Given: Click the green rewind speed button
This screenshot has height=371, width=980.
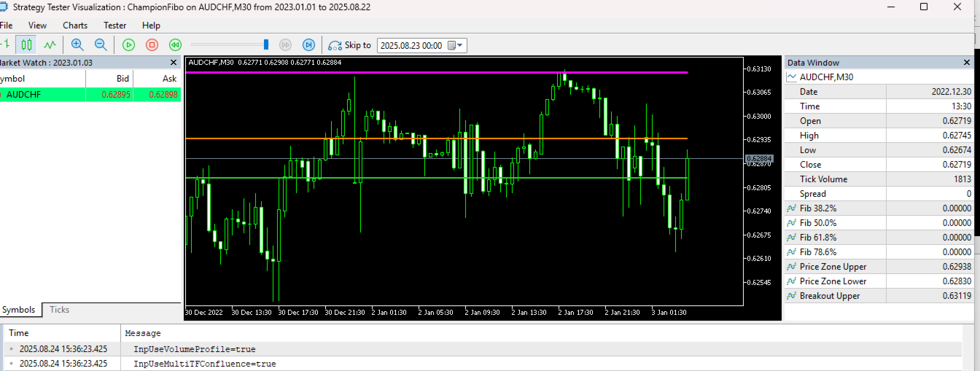Looking at the screenshot, I should 175,45.
